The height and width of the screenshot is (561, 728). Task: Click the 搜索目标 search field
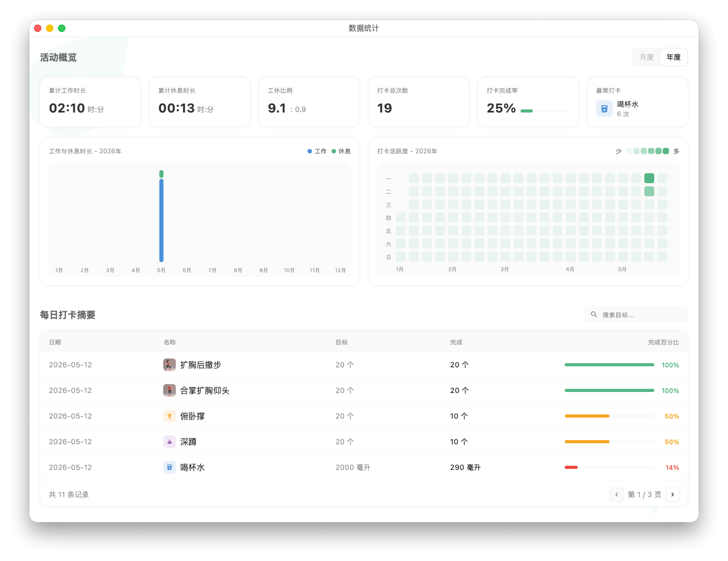tap(635, 315)
